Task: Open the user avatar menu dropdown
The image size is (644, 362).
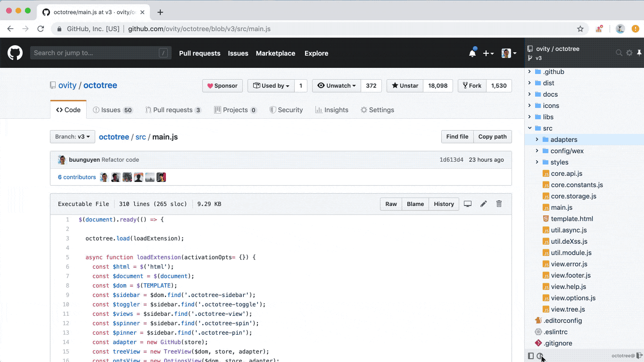Action: (509, 53)
